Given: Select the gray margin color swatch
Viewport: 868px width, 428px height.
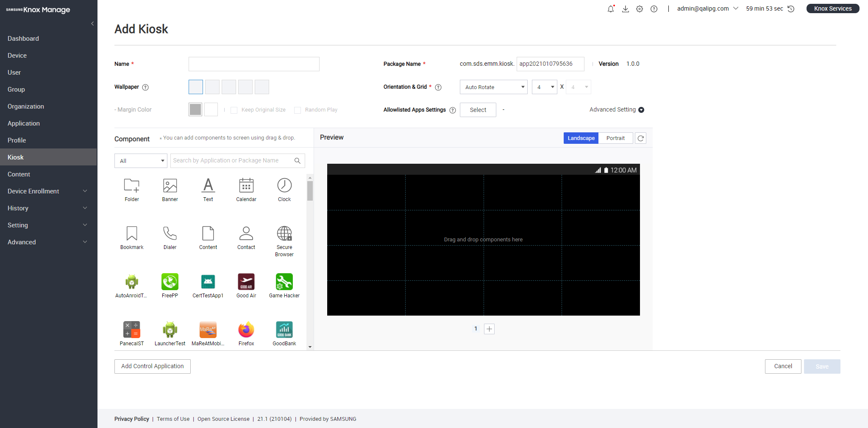Looking at the screenshot, I should (195, 109).
